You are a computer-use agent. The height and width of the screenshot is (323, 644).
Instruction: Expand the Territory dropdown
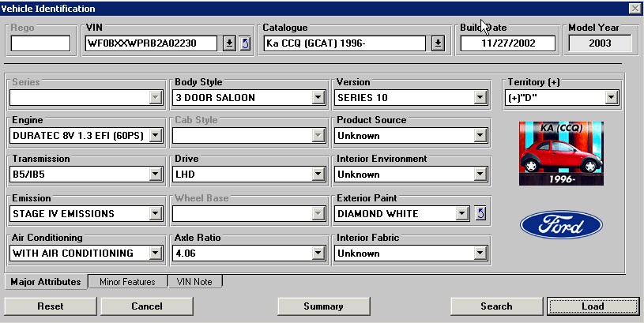point(611,98)
